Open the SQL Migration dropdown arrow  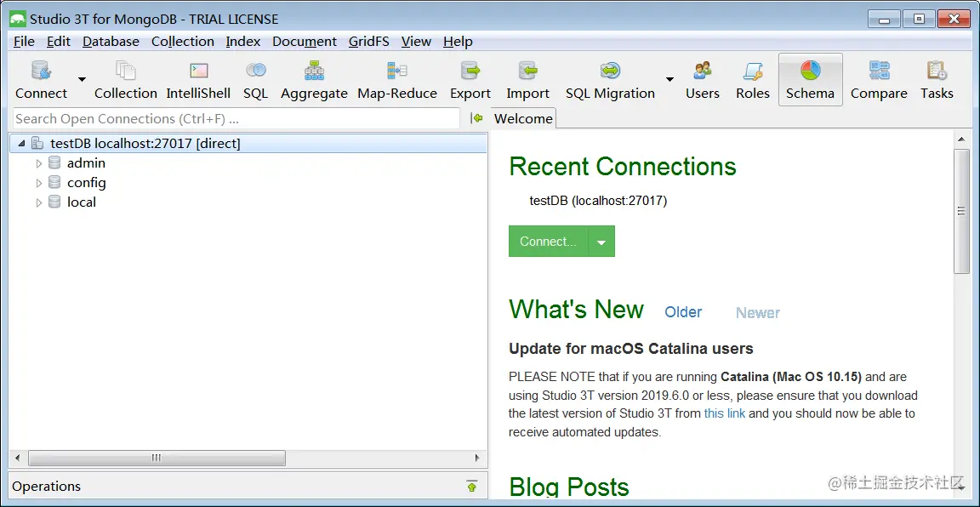(x=669, y=79)
